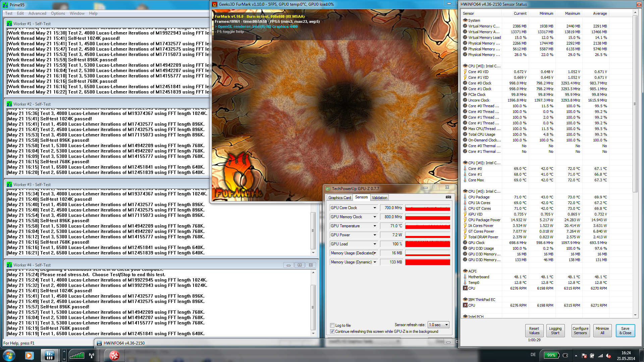Click the Logging Start button
Screen dimensions: 644x362
tap(555, 330)
